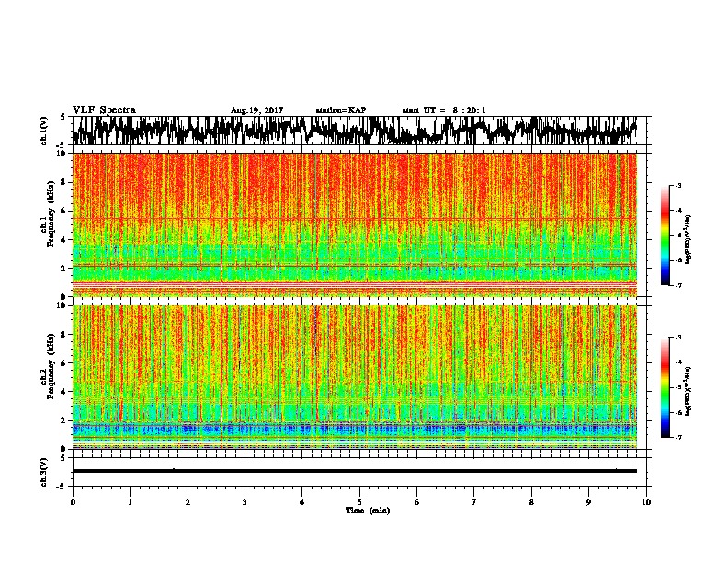Click the ch.2 spectrogram plot

355,377
